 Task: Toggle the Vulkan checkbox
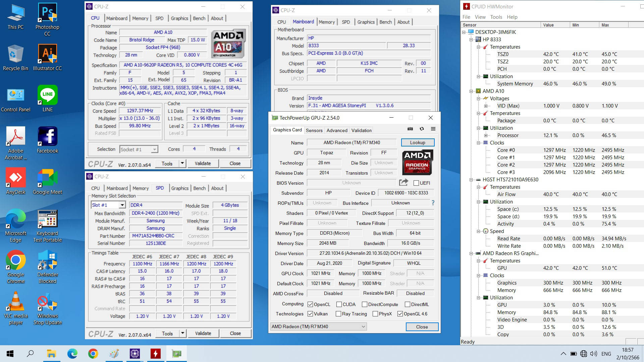310,314
